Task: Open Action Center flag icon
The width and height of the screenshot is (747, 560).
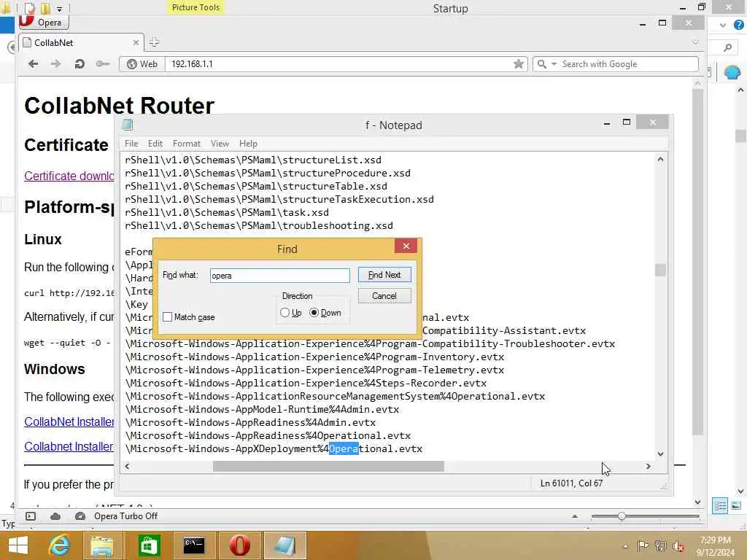Action: [x=643, y=545]
